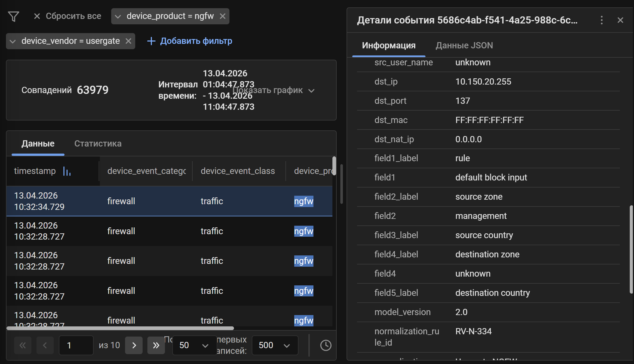The image size is (634, 364).
Task: Add a new filter via Добавить фильтр
Action: point(190,41)
